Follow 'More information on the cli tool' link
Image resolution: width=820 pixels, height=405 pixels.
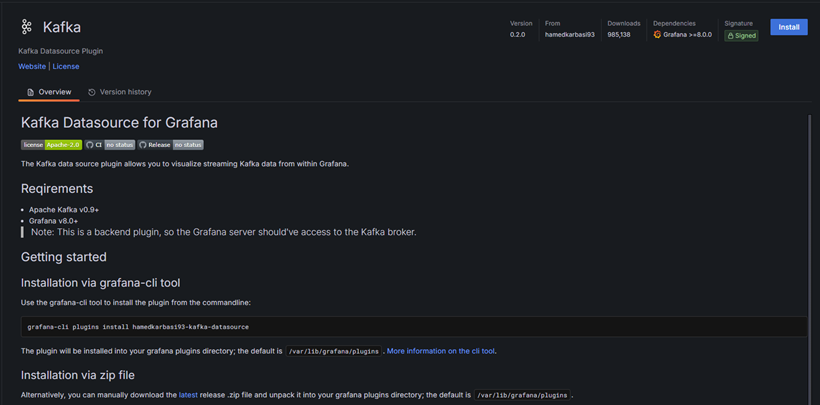(x=441, y=351)
